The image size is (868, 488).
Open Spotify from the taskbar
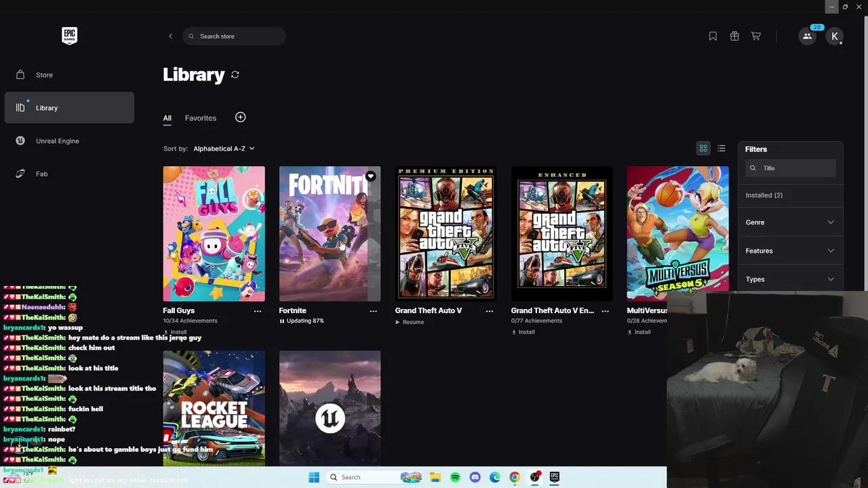[x=455, y=477]
